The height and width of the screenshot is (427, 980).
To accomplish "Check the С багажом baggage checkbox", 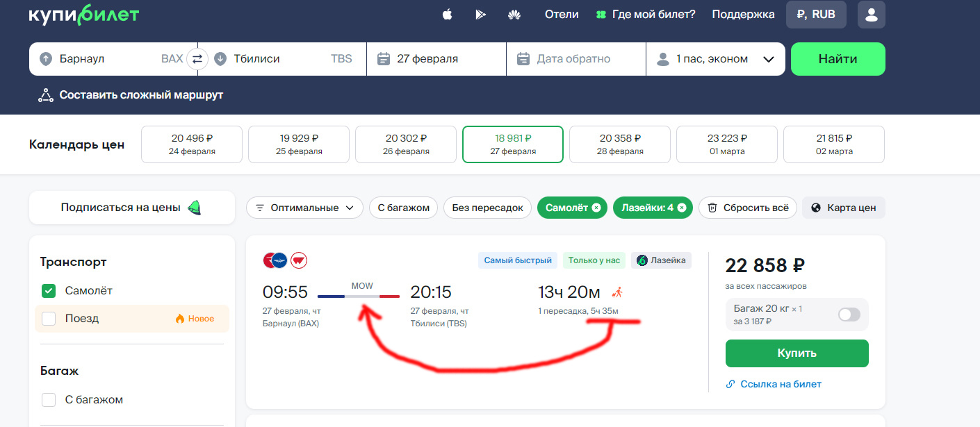I will point(49,400).
